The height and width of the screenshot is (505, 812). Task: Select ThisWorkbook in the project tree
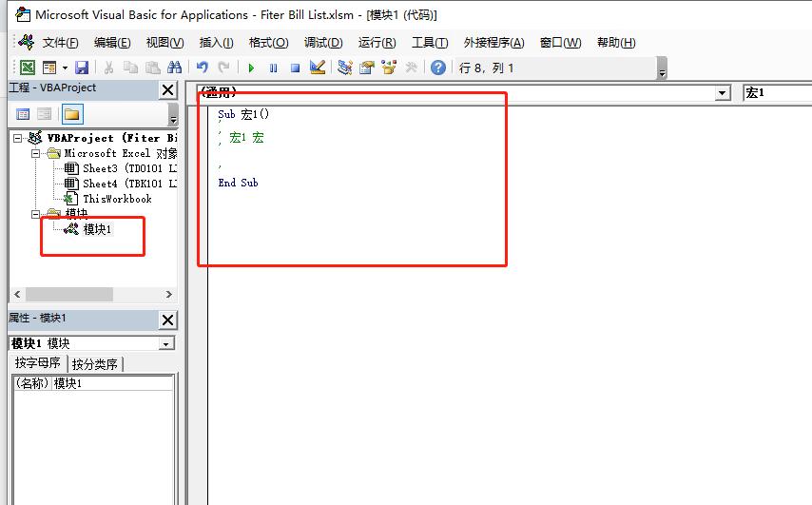[117, 199]
